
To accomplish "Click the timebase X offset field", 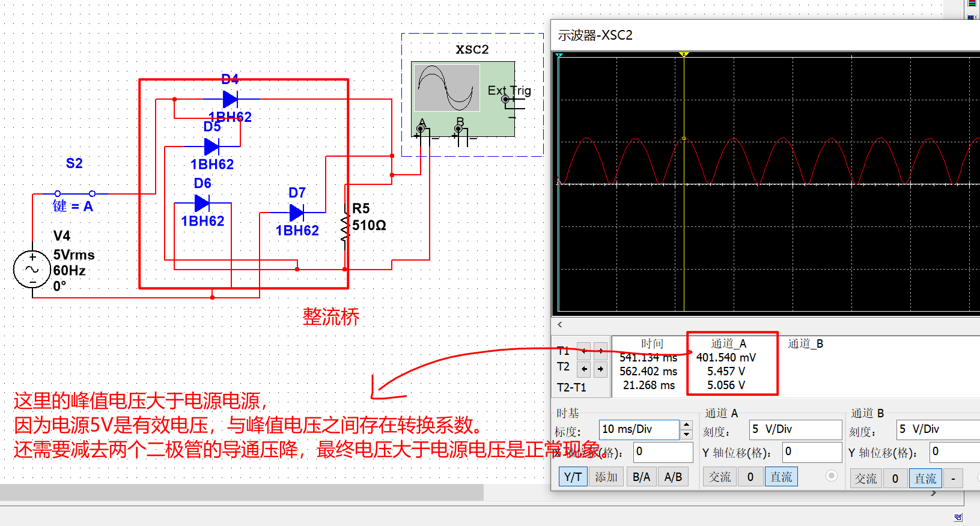I will pyautogui.click(x=663, y=452).
